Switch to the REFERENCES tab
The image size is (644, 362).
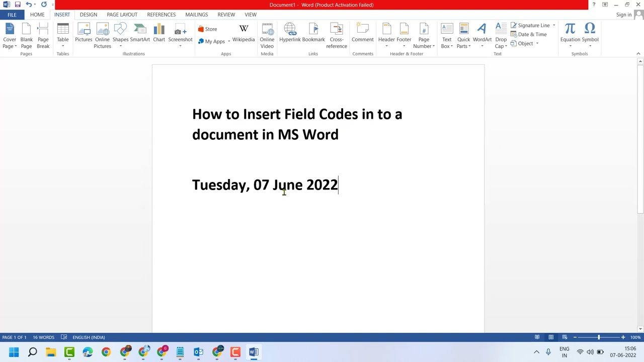coord(162,15)
